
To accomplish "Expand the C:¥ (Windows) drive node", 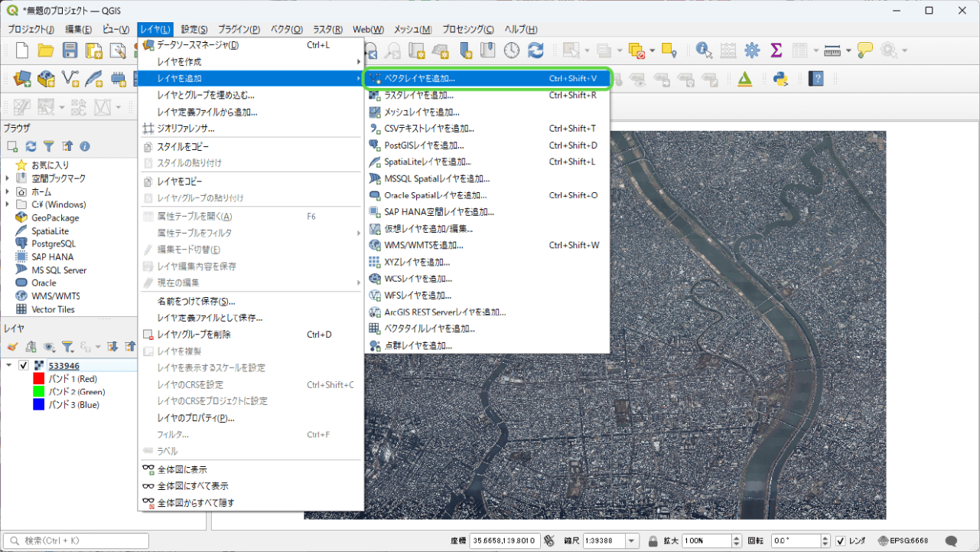I will [x=8, y=204].
